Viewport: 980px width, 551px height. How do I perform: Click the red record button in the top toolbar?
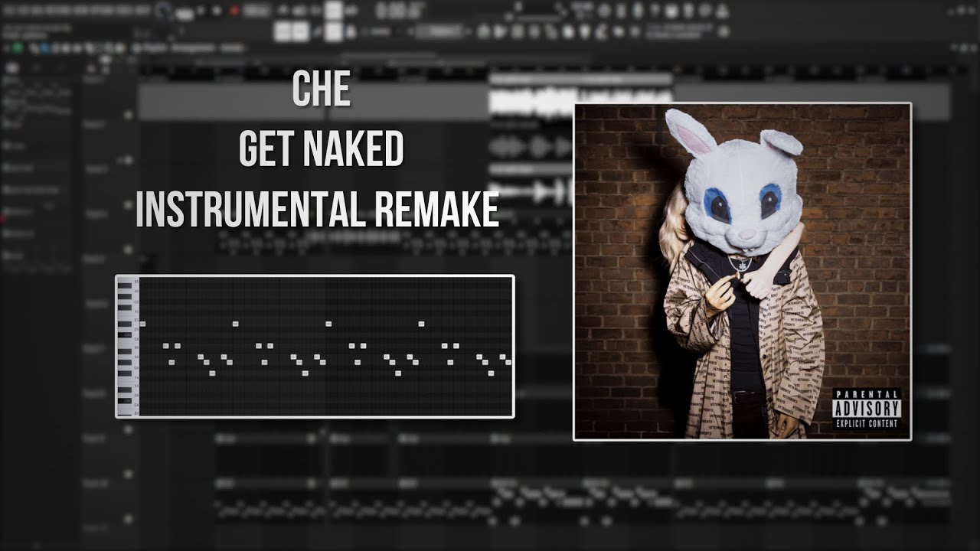(234, 10)
